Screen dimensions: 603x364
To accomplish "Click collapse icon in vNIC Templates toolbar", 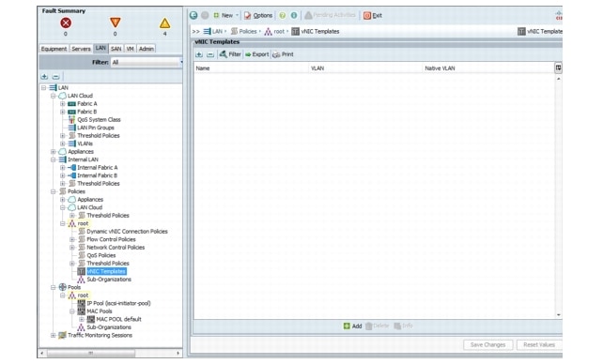I will click(210, 54).
